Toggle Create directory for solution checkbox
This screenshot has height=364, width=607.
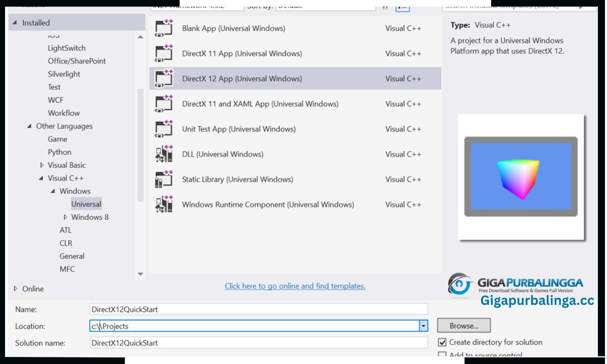pos(442,342)
